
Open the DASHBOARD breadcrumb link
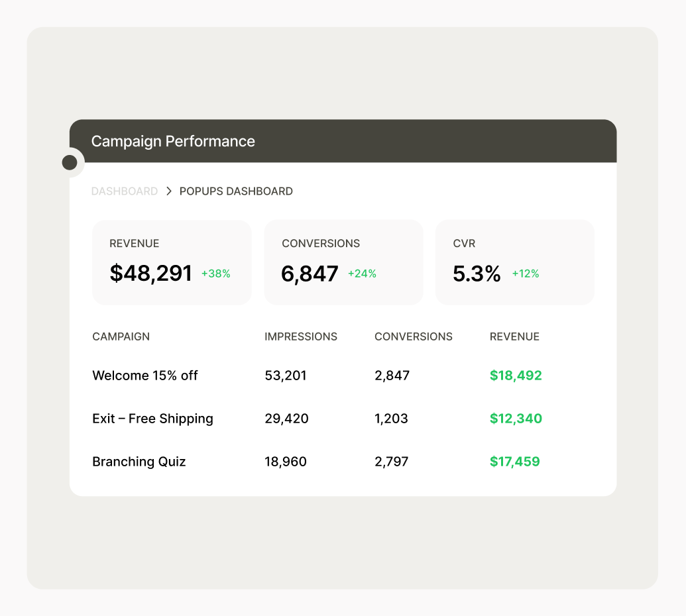125,191
